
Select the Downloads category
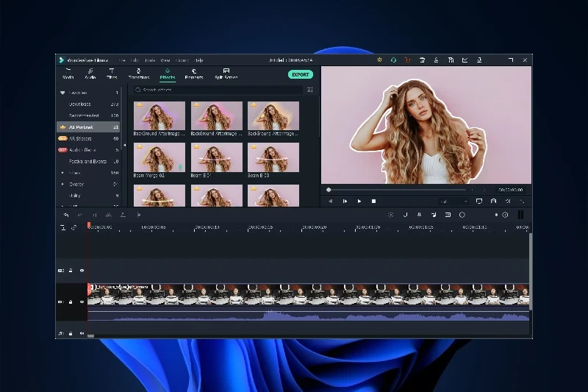pyautogui.click(x=88, y=104)
